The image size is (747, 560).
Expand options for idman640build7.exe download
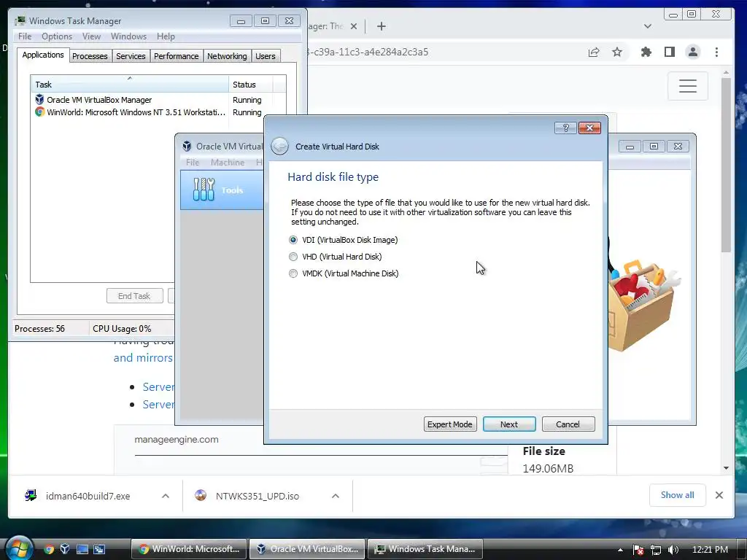pyautogui.click(x=166, y=496)
